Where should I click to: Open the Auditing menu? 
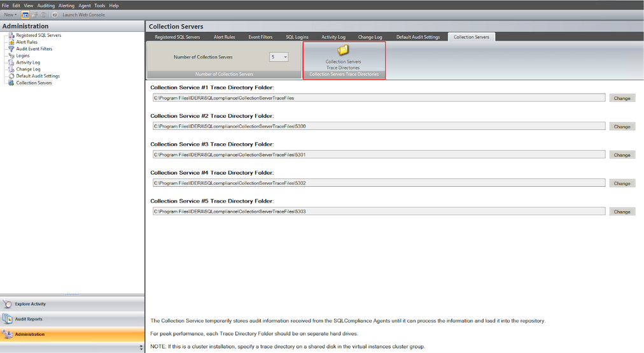46,5
